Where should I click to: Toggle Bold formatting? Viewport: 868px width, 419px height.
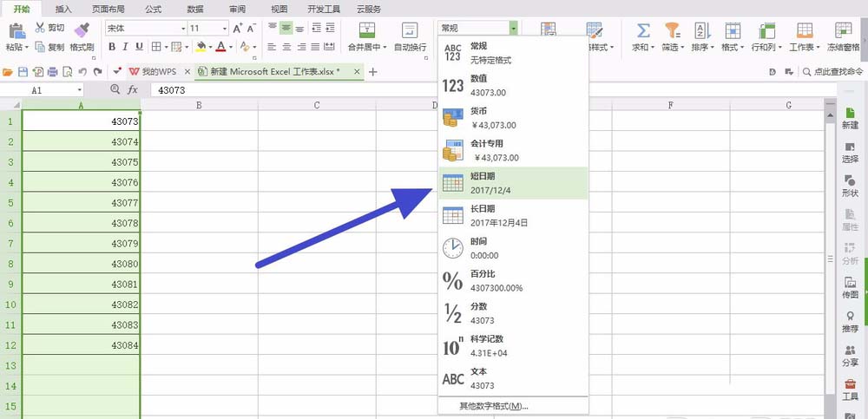(111, 47)
